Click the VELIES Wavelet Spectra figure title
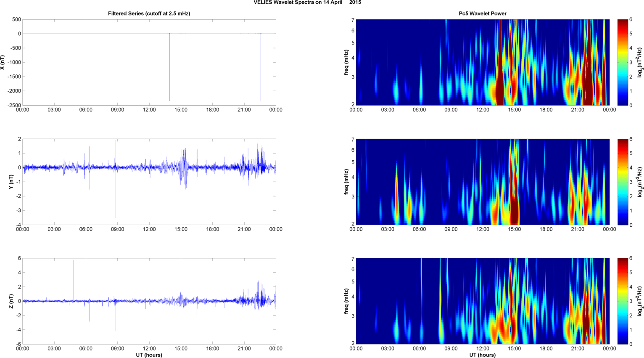Screen dimensions: 644x358 (307, 3)
